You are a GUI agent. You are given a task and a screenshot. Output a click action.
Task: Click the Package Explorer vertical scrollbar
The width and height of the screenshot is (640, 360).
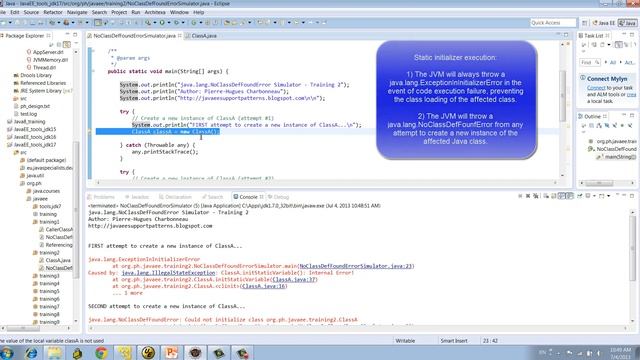coord(76,210)
